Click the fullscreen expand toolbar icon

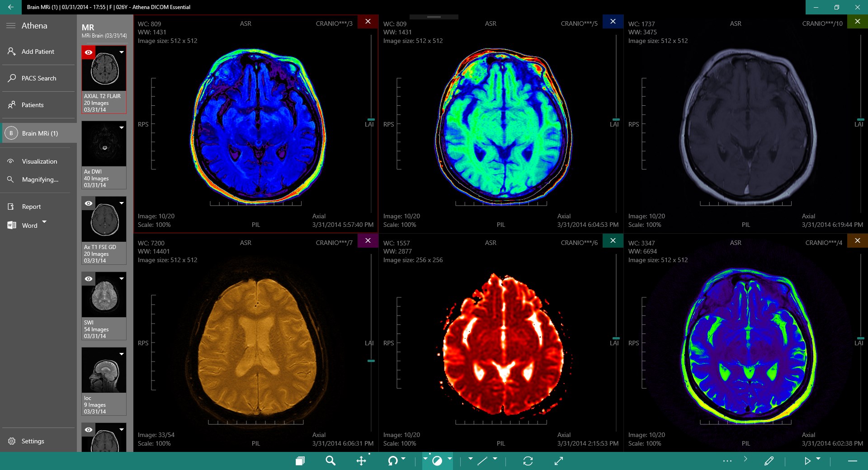tap(558, 461)
